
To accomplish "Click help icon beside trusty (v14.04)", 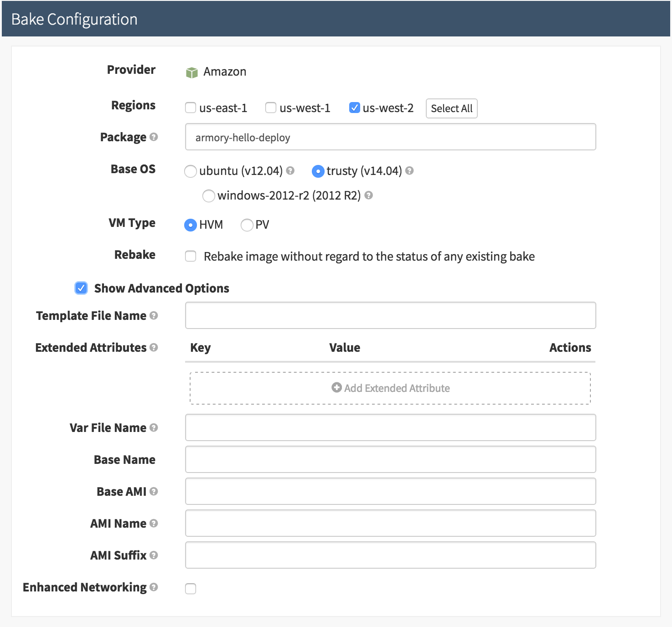I will 409,171.
